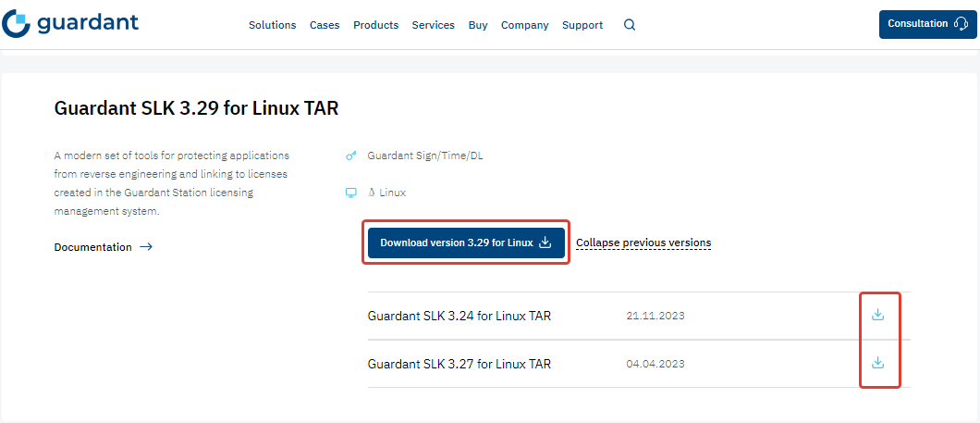Go to the Cases menu item

tap(325, 25)
